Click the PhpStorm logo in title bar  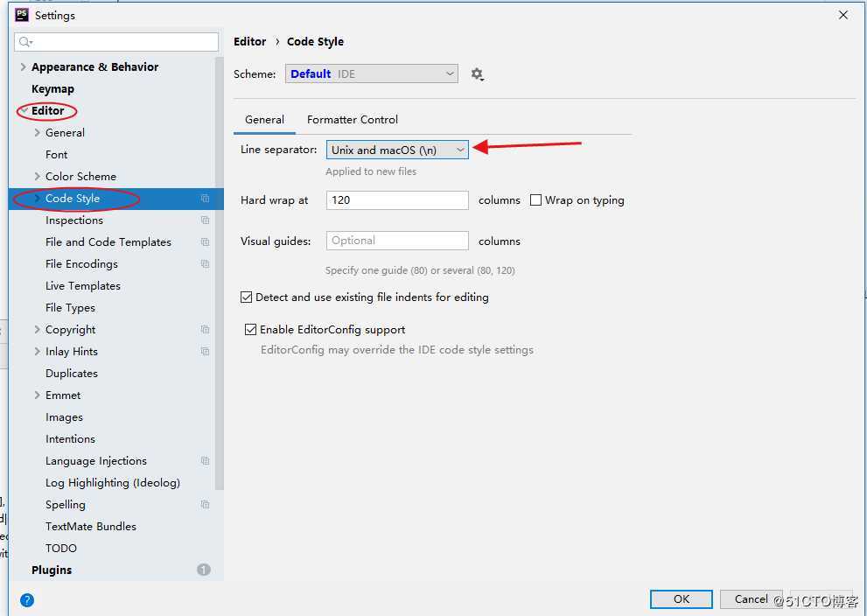click(22, 15)
